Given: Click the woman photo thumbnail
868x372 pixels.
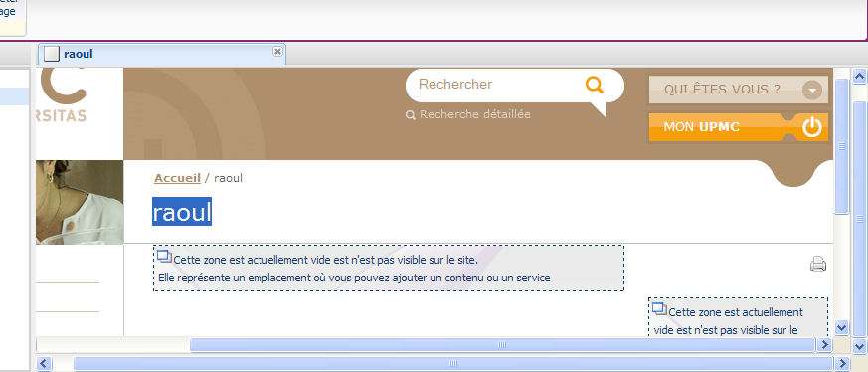Looking at the screenshot, I should click(80, 202).
